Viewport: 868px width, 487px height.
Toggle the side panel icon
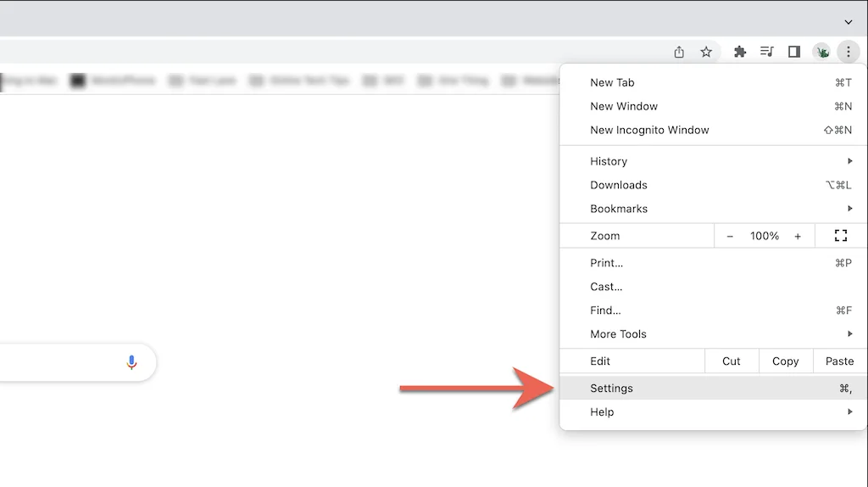point(793,52)
